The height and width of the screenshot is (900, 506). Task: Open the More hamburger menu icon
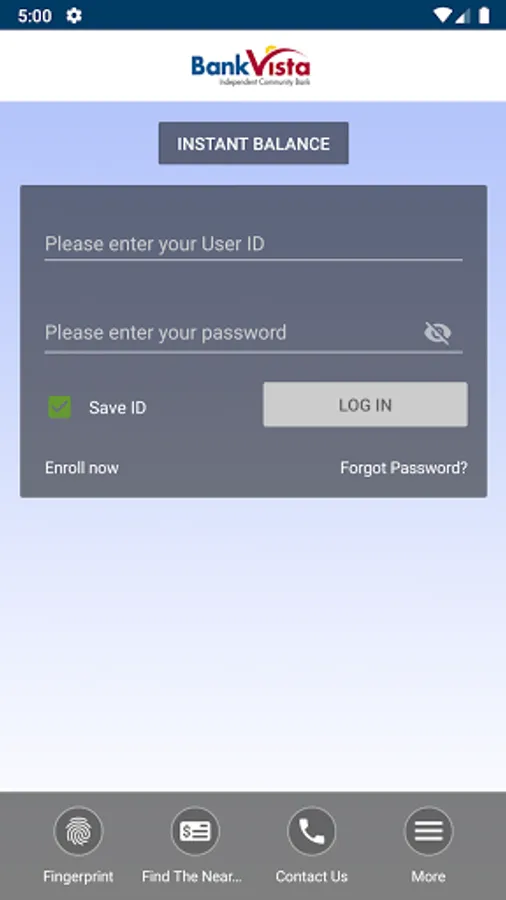click(429, 831)
